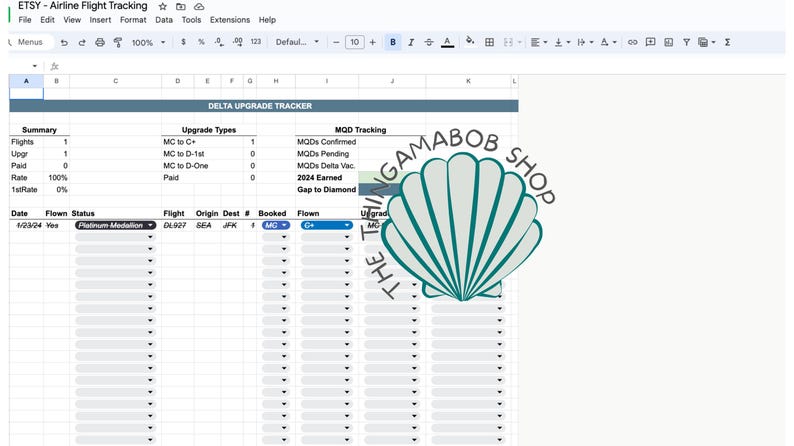This screenshot has width=794, height=446.
Task: Star the document
Action: (163, 7)
